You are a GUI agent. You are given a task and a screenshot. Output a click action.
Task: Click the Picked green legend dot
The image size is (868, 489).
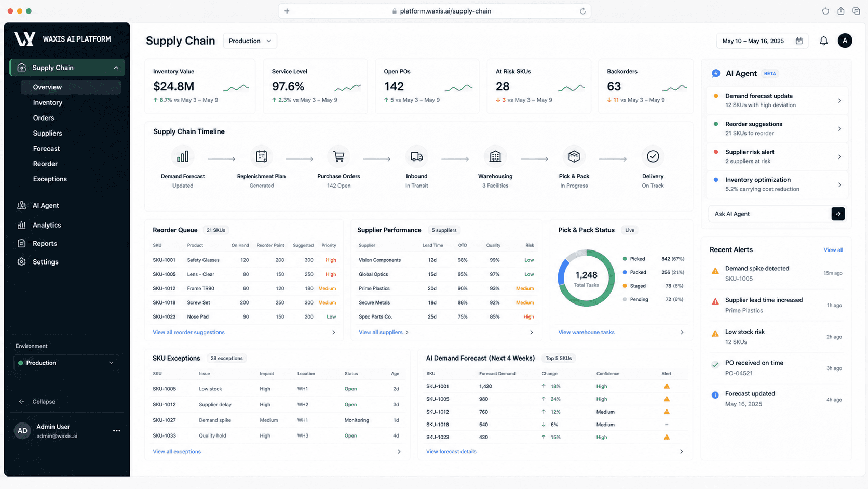[625, 259]
